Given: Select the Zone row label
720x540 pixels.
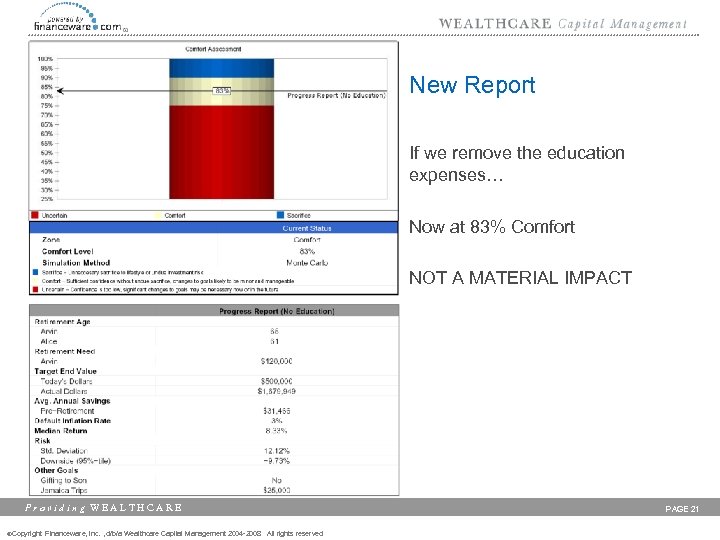Looking at the screenshot, I should (x=51, y=240).
